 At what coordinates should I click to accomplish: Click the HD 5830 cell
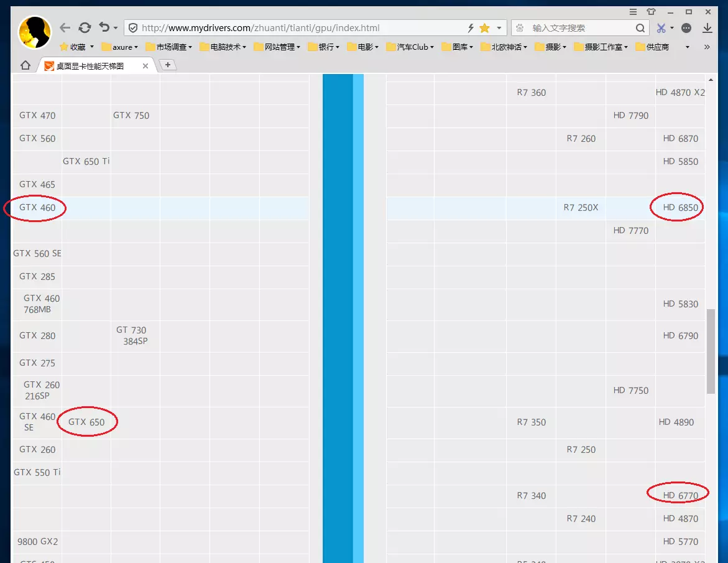pos(681,304)
